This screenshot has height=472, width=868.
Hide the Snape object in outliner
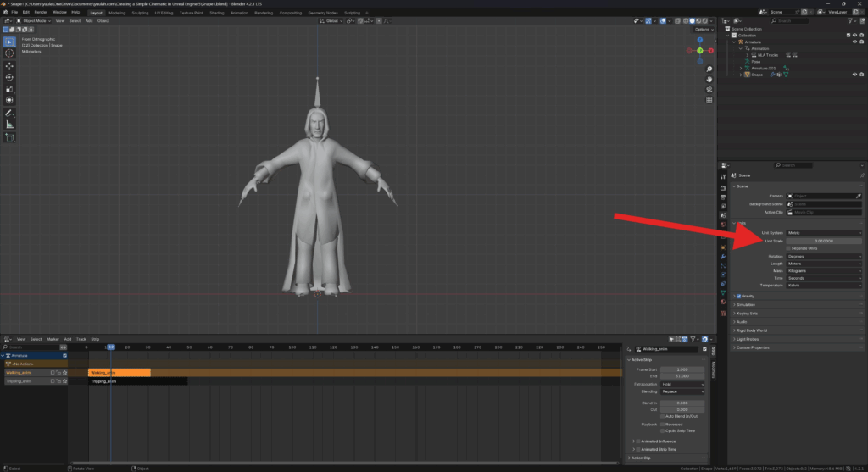pyautogui.click(x=854, y=75)
